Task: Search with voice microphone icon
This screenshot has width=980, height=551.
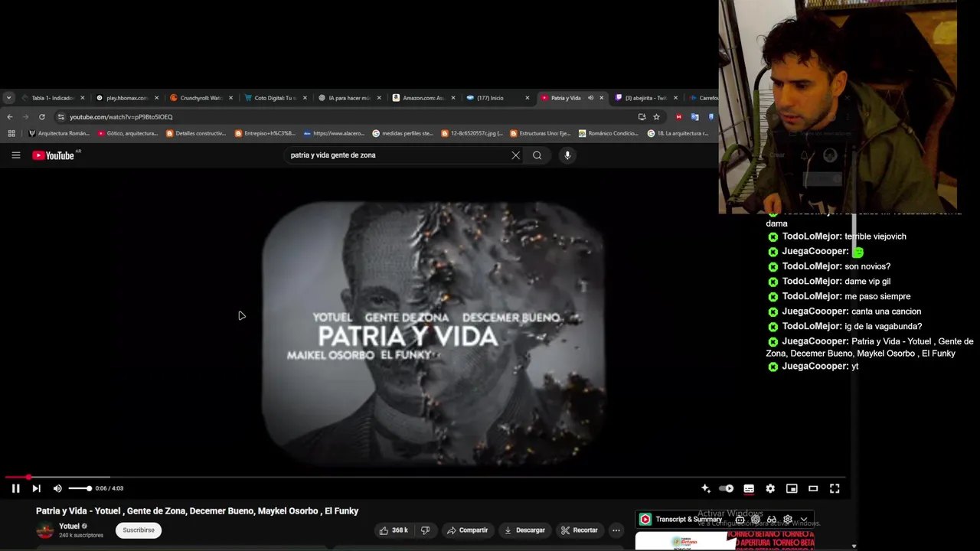Action: (x=567, y=155)
